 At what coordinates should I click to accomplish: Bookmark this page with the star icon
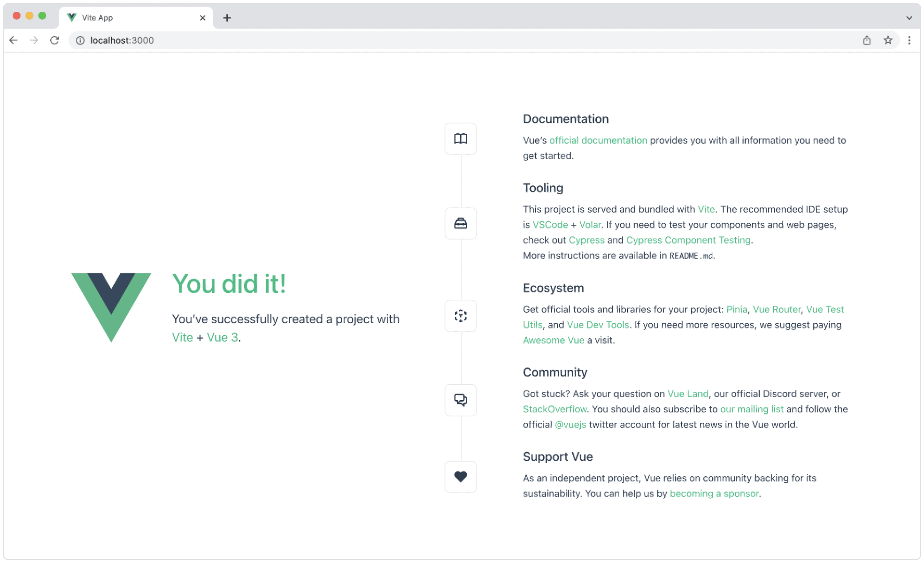[888, 40]
